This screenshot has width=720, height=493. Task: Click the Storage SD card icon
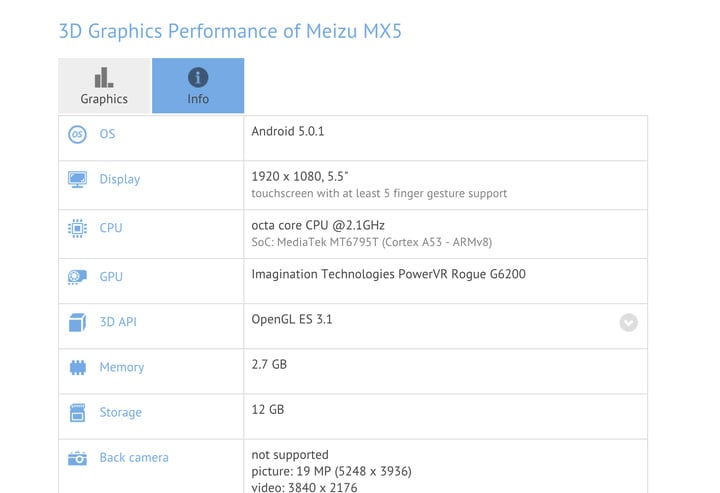coord(77,413)
